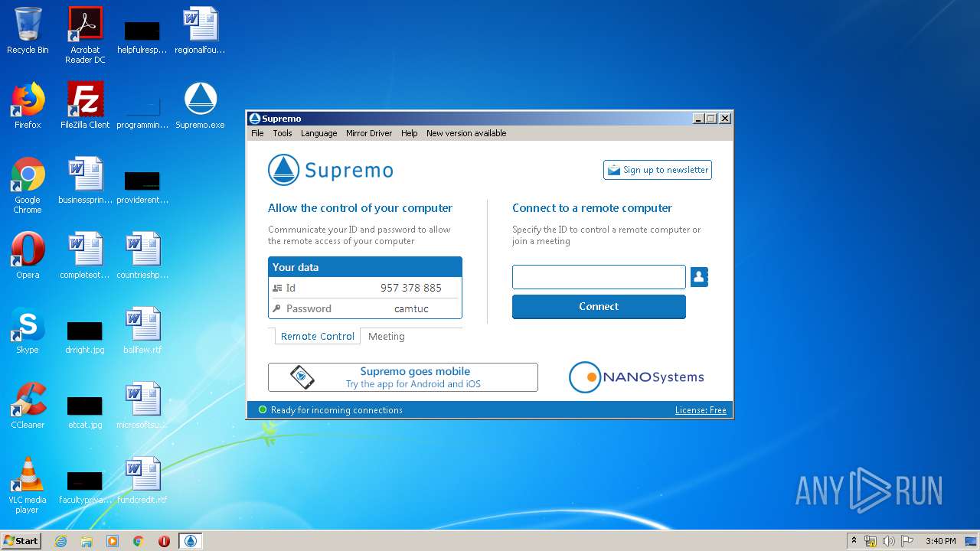Open the Language menu
This screenshot has height=551, width=980.
pos(319,133)
